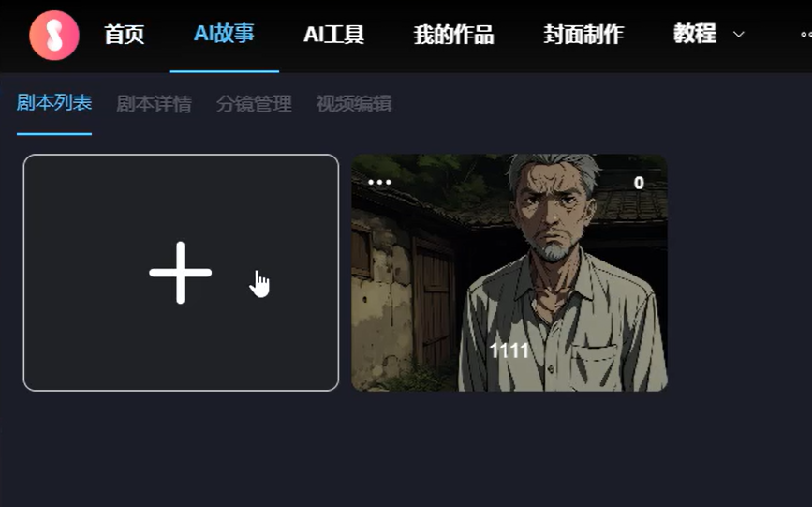Switch to the 视频编辑 tab
Screen dimensions: 812x507
coord(354,104)
